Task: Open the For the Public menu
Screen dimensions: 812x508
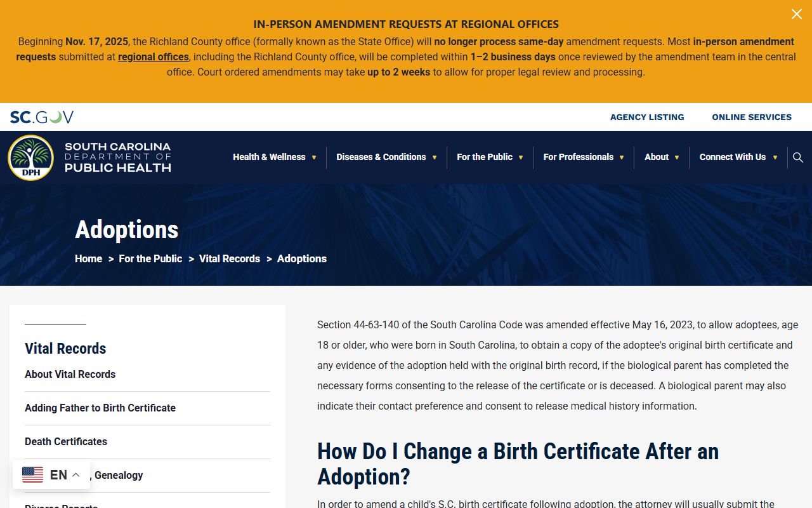Action: [485, 157]
